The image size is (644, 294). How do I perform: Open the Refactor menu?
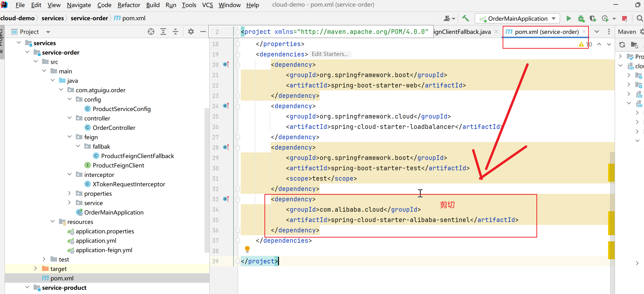[x=128, y=5]
